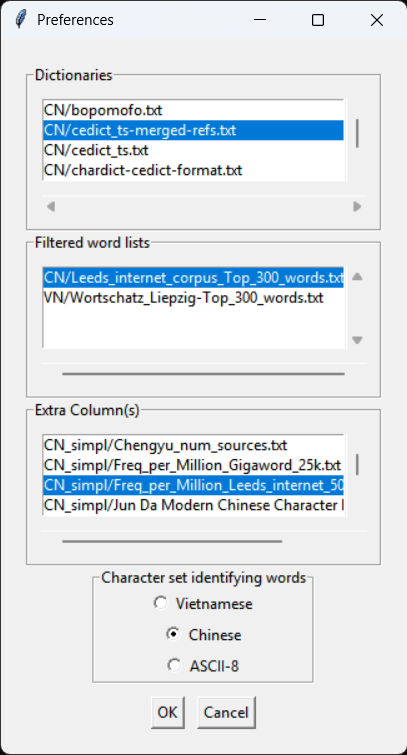Minimize the Preferences window
Image resolution: width=407 pixels, height=755 pixels.
point(260,20)
